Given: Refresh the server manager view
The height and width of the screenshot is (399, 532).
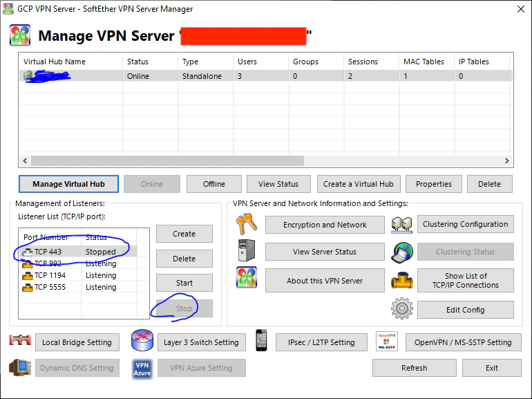Looking at the screenshot, I should click(x=415, y=368).
